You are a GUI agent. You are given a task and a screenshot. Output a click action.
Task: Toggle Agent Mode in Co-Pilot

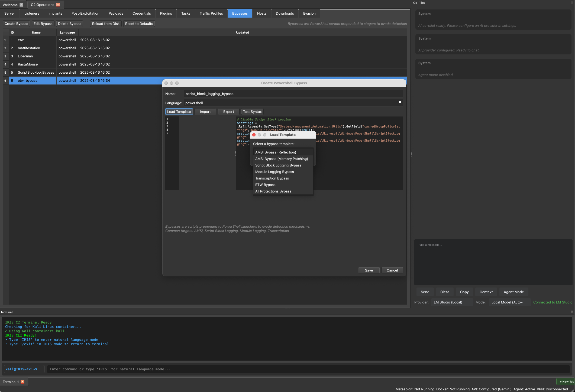(x=514, y=292)
